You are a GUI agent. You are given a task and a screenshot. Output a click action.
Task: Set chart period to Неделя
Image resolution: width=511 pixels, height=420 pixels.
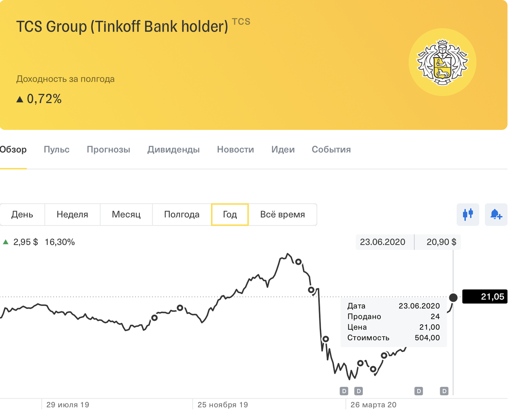click(x=72, y=214)
